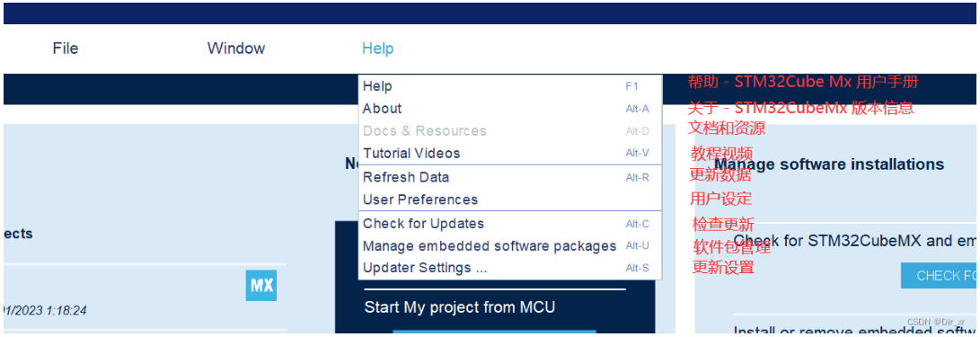980x337 pixels.
Task: Select Refresh Data menu item
Action: tap(510, 178)
